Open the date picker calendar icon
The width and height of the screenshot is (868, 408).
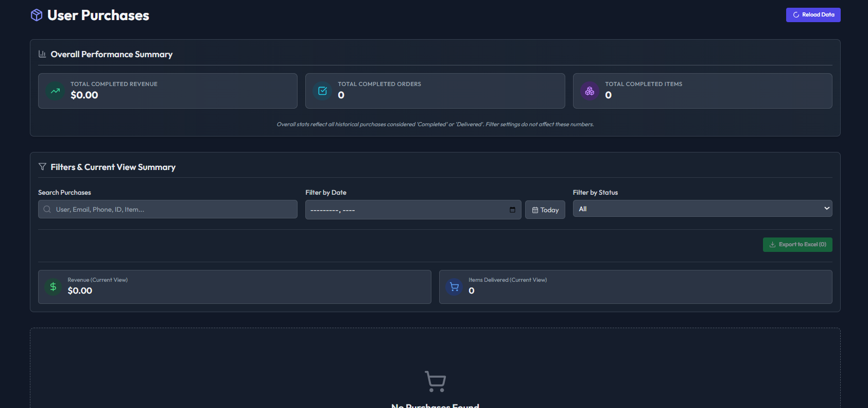point(512,210)
